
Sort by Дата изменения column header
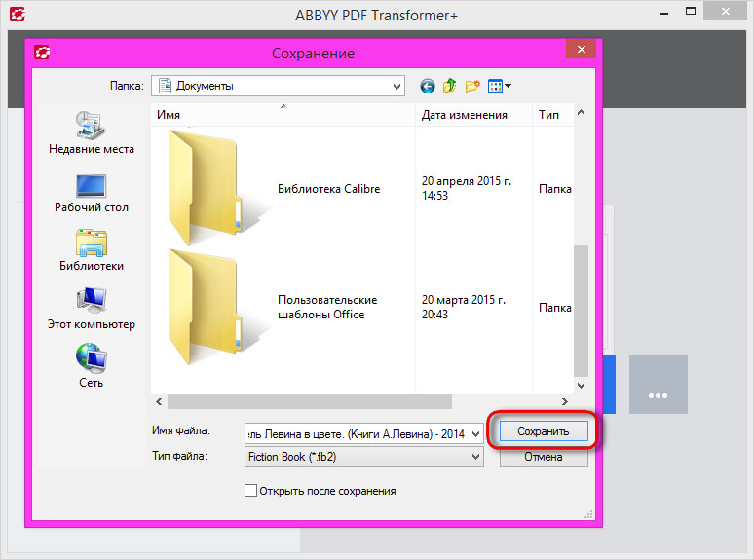point(473,115)
